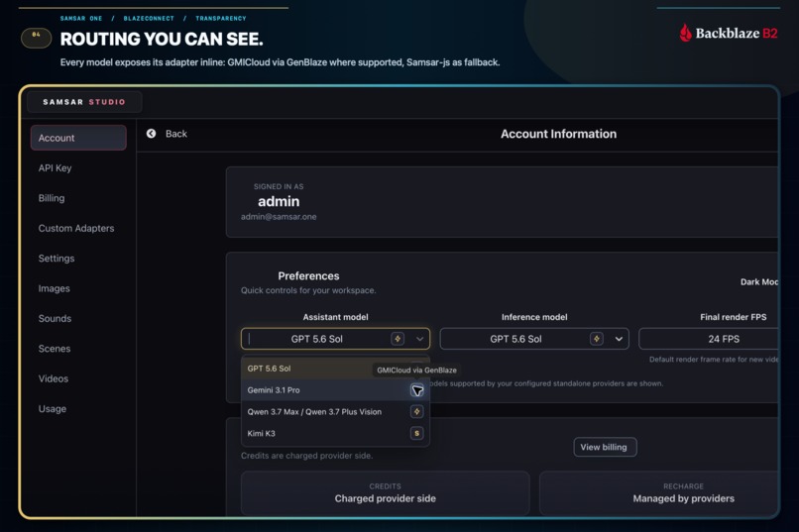The image size is (799, 532).
Task: Click the Preferences heading
Action: [308, 275]
